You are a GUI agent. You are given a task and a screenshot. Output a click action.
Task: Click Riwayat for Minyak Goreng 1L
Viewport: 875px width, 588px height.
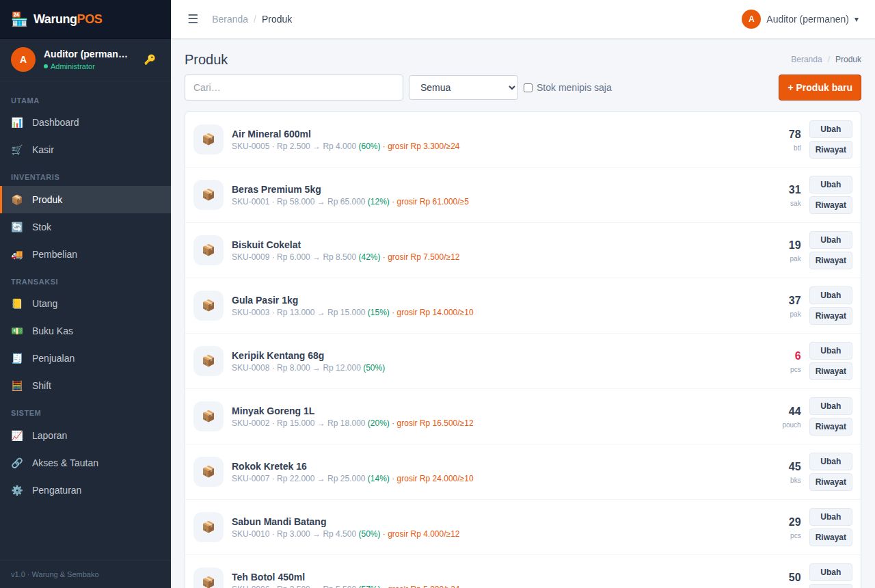point(831,427)
